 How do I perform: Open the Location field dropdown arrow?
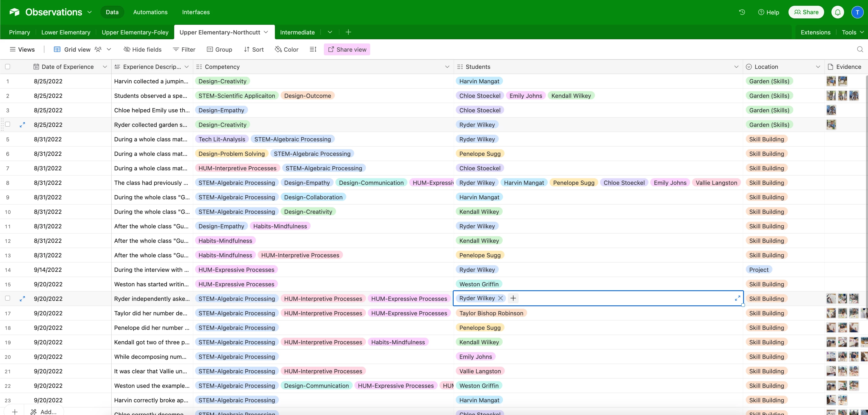click(817, 67)
